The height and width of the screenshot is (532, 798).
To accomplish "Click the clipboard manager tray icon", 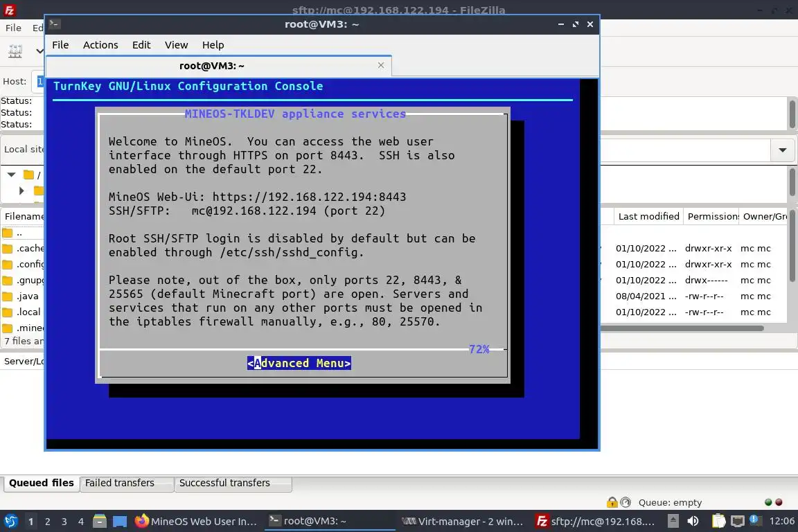I will click(x=718, y=521).
